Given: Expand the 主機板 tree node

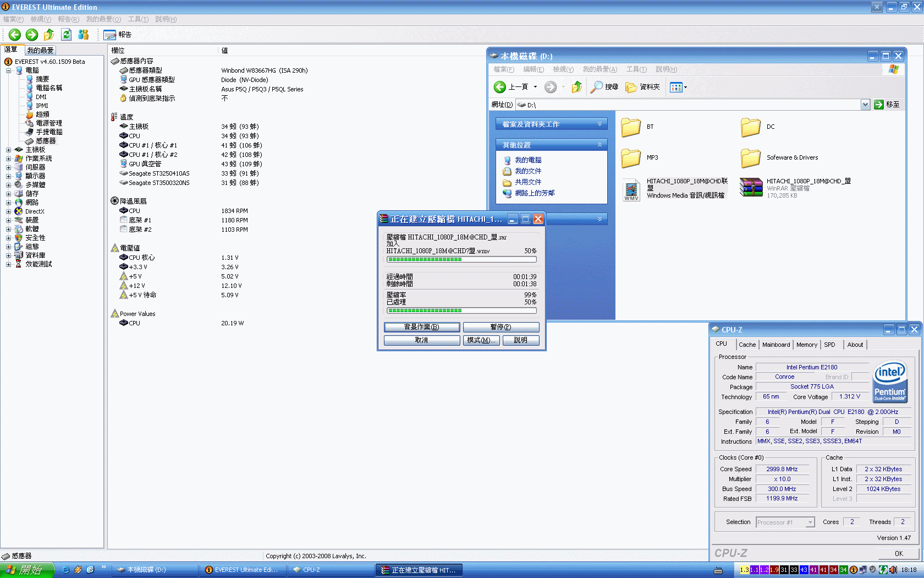Looking at the screenshot, I should click(x=8, y=150).
